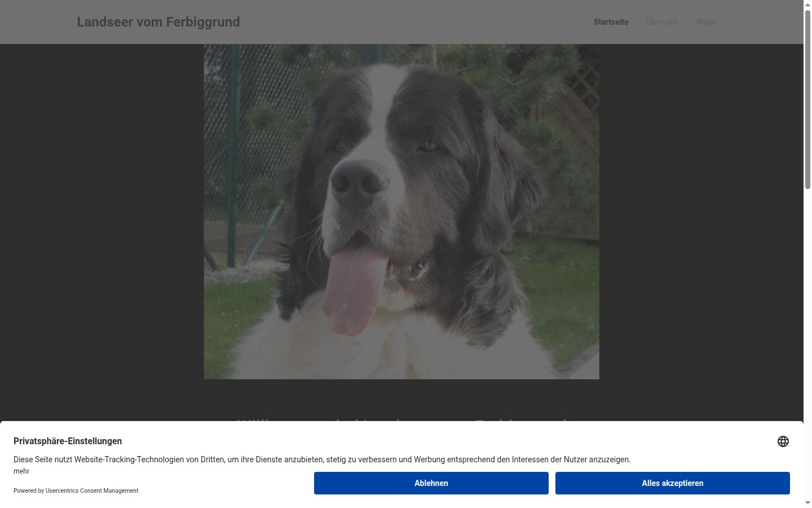Open the language globe icon

783,441
